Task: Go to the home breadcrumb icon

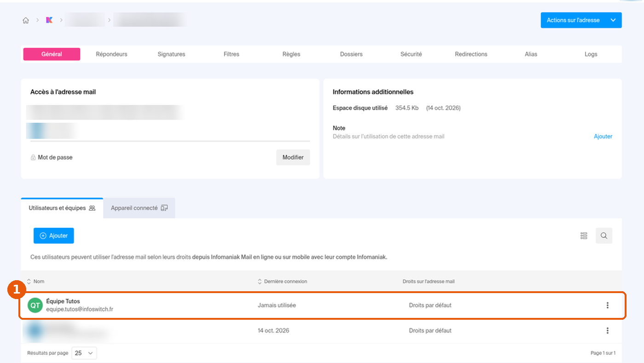Action: [26, 20]
